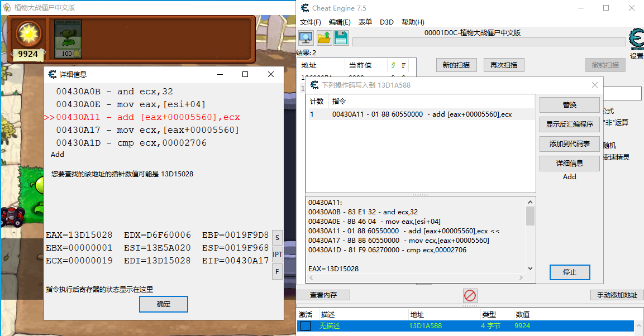Click the disassembly pane scroll-left arrow

coord(311,278)
